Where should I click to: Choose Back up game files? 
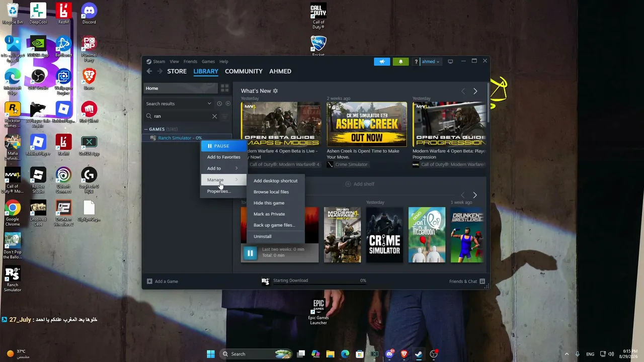click(x=274, y=225)
